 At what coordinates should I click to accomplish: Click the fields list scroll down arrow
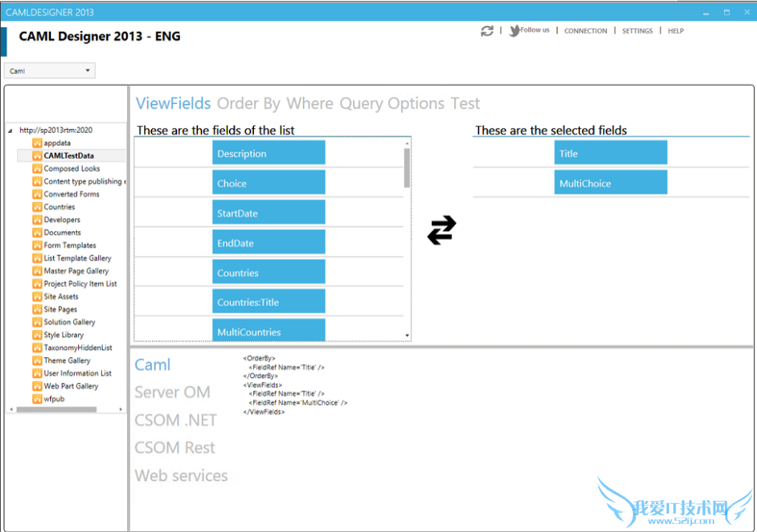(408, 335)
